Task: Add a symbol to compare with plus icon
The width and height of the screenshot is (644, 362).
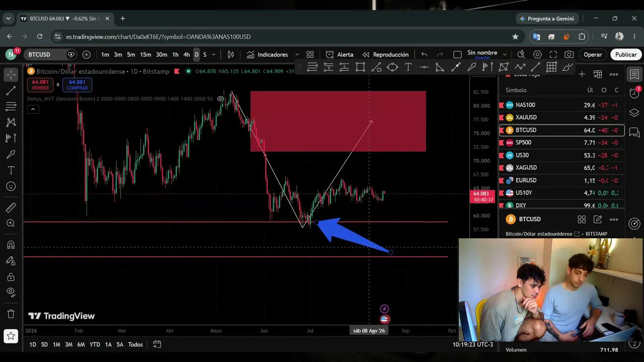Action: pos(87,54)
